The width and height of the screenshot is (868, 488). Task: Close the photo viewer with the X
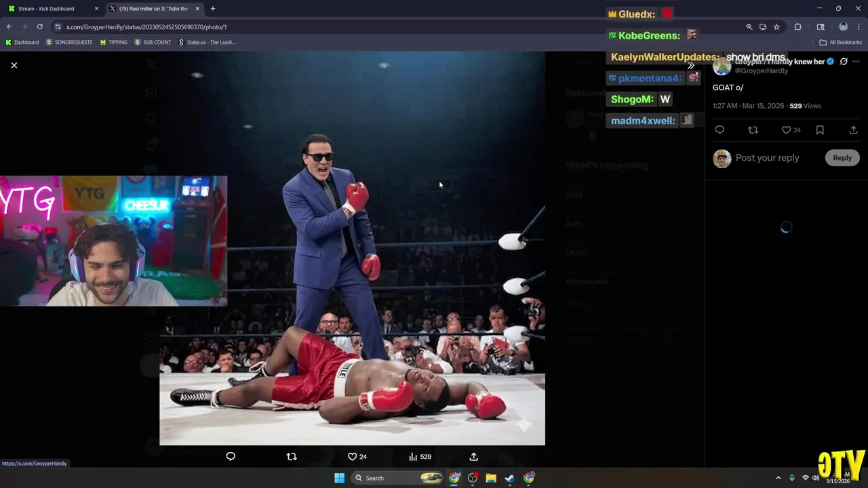[x=14, y=65]
